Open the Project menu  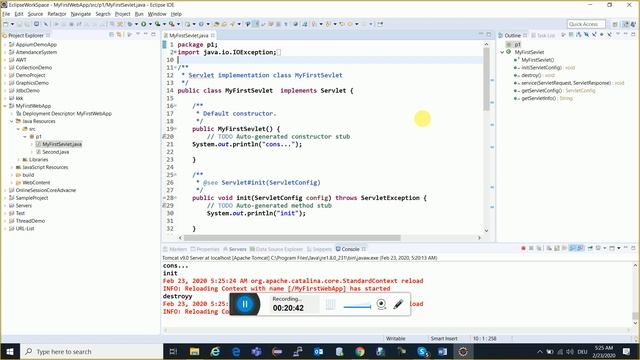122,14
